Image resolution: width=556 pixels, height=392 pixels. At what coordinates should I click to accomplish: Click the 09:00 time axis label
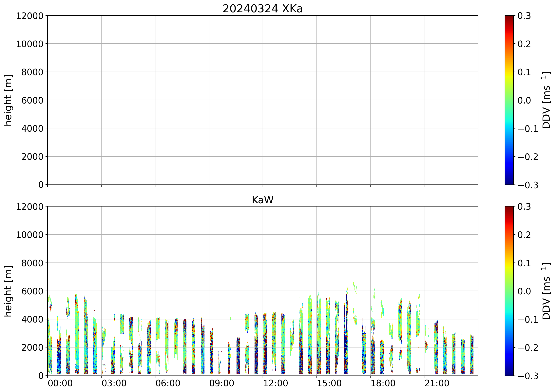221,383
